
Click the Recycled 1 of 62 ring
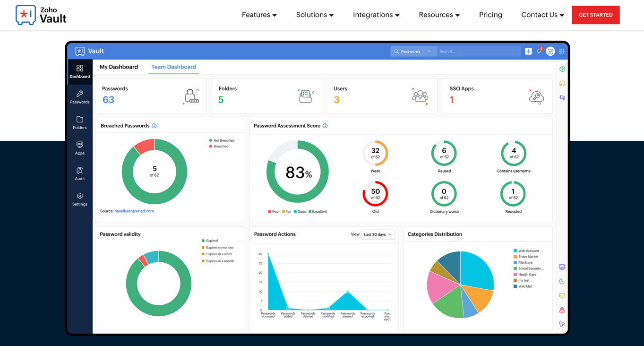click(x=513, y=194)
